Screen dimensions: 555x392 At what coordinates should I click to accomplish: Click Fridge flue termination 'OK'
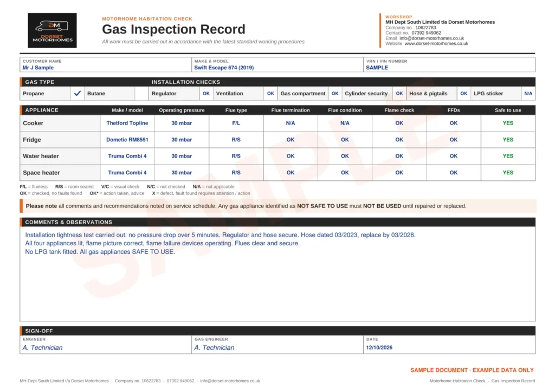pyautogui.click(x=291, y=140)
